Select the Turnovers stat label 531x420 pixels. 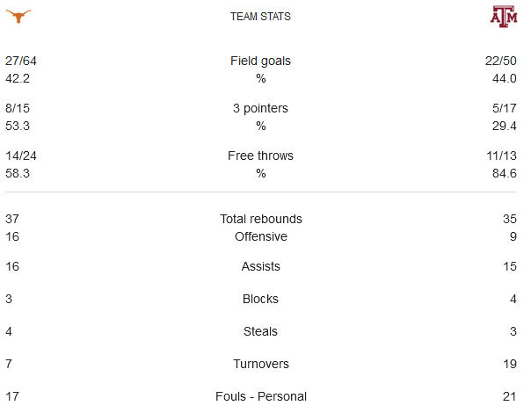(260, 364)
